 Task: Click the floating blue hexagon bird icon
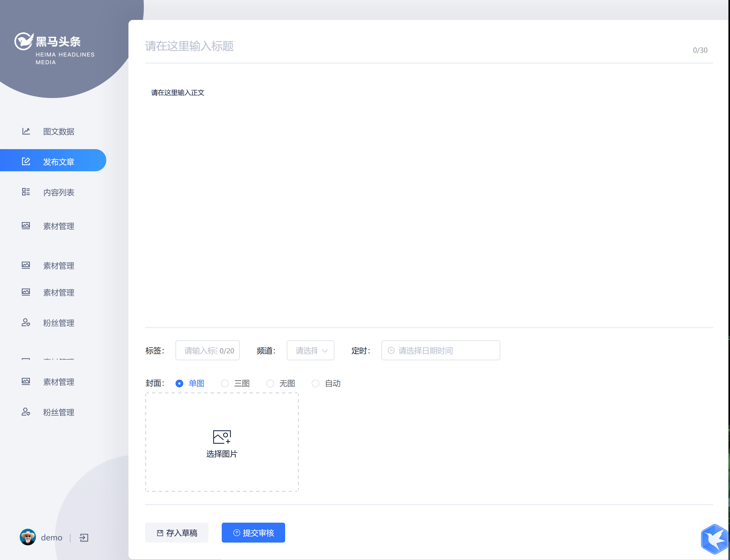pos(715,539)
